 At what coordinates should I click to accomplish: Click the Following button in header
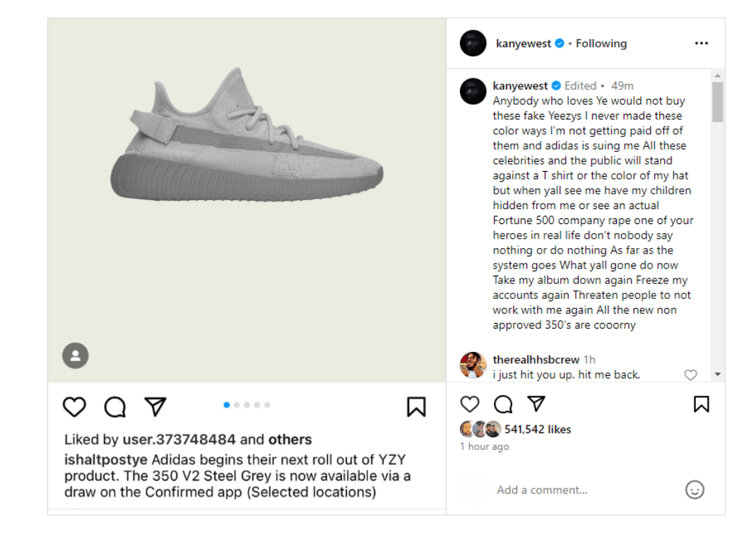click(601, 43)
